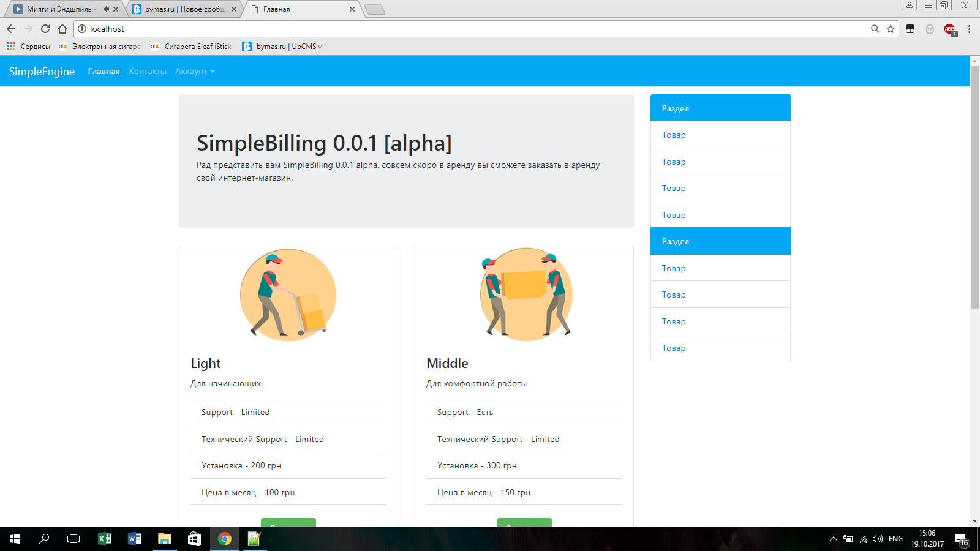Mute the tab playing audio

106,9
